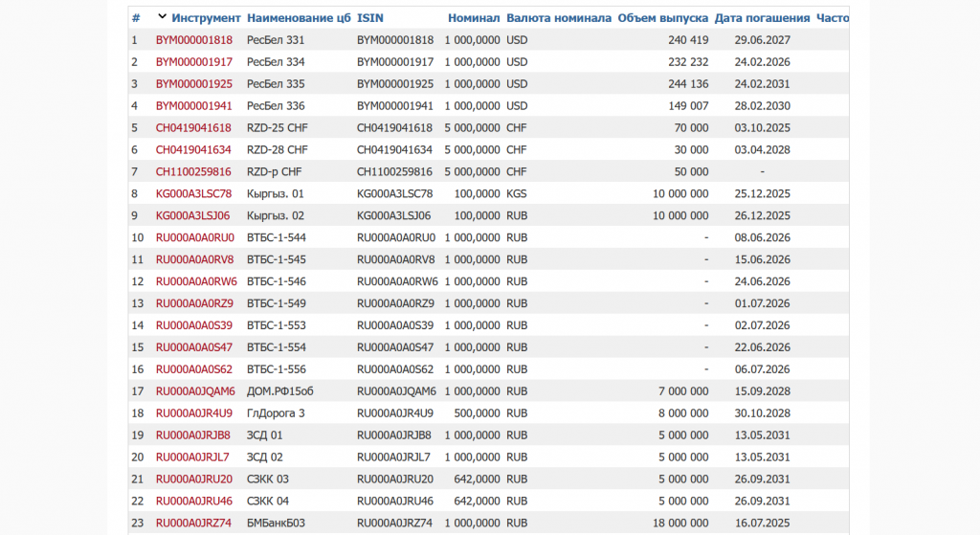Screen dimensions: 980x535
Task: Select nominal value 500,0000
Action: [477, 413]
